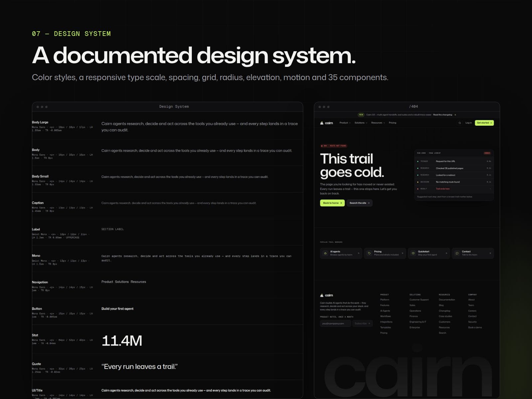
Task: Click the Subscribe button
Action: 362,324
